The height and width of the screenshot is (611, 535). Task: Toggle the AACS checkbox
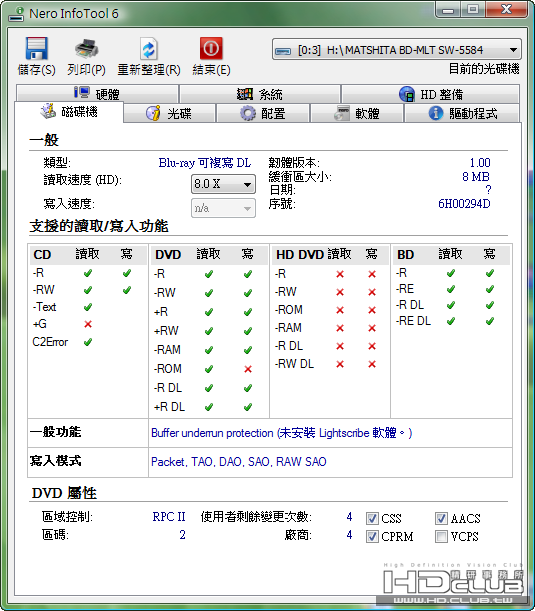click(x=441, y=519)
